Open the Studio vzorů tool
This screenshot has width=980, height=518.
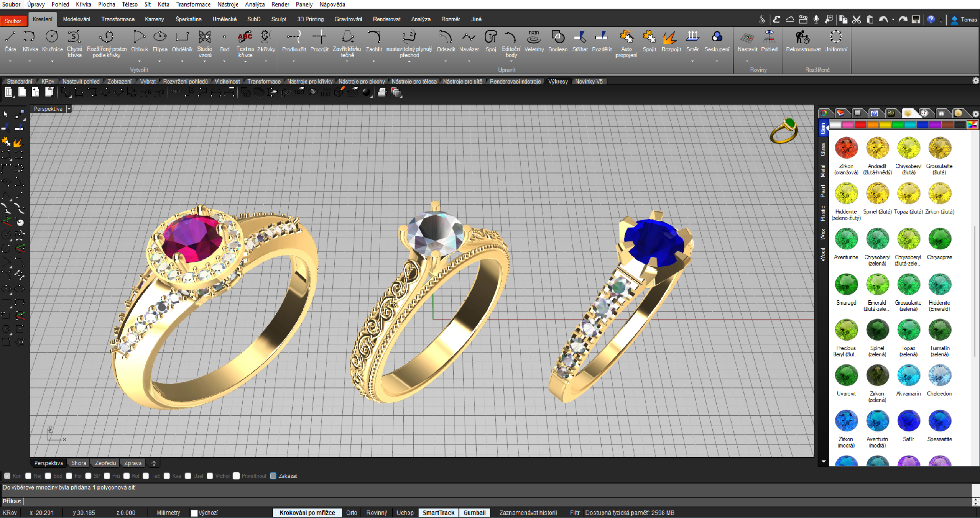(x=205, y=44)
